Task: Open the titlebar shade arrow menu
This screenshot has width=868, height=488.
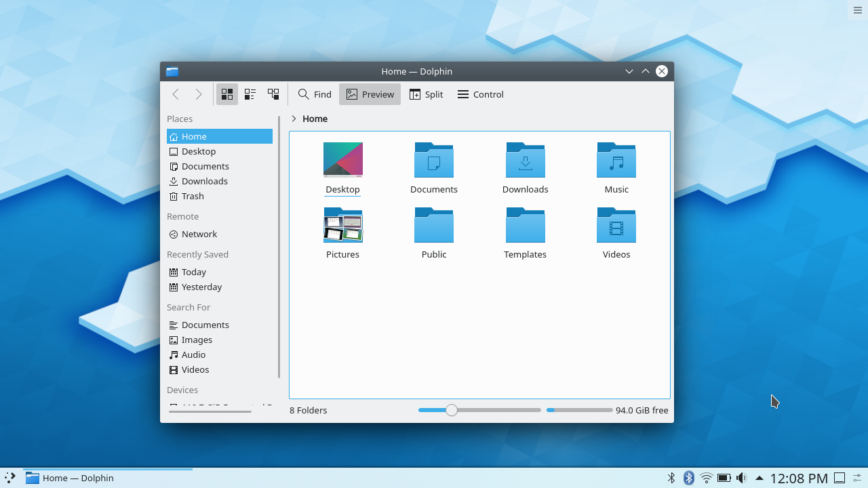Action: point(629,71)
